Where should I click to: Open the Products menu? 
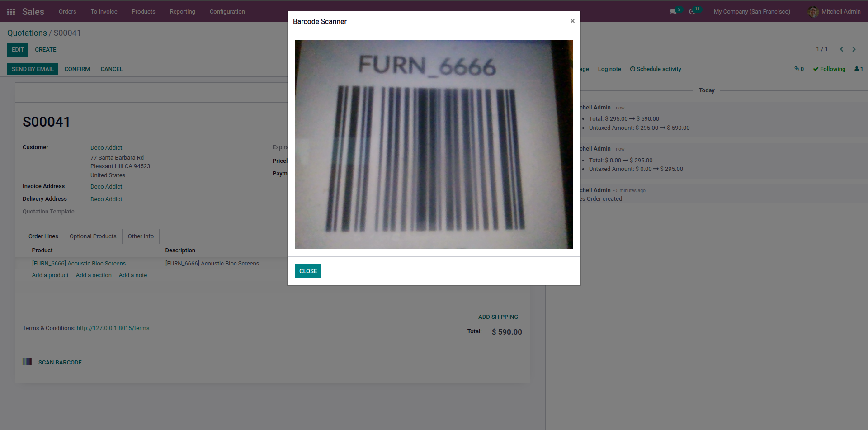(143, 12)
